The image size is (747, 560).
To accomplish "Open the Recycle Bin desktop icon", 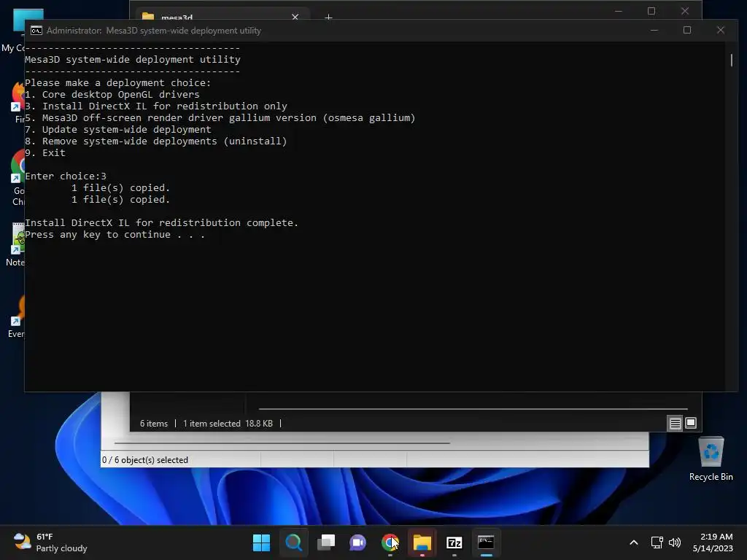I will point(711,459).
